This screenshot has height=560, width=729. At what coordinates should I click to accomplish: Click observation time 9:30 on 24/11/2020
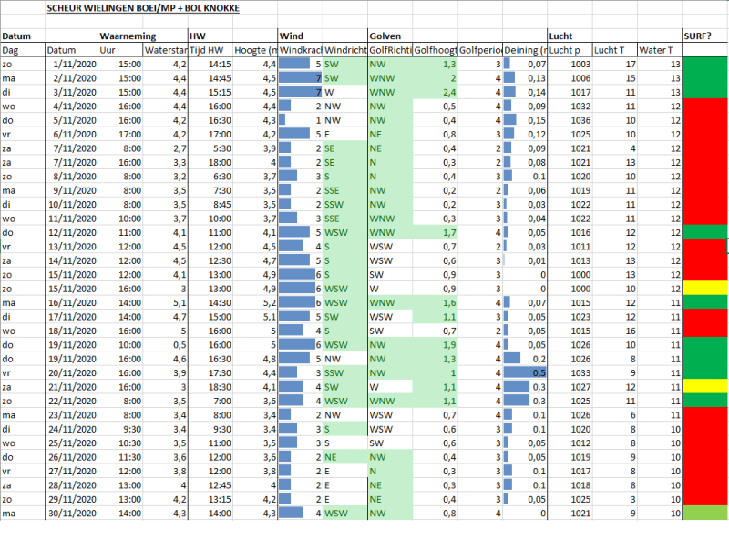point(120,429)
